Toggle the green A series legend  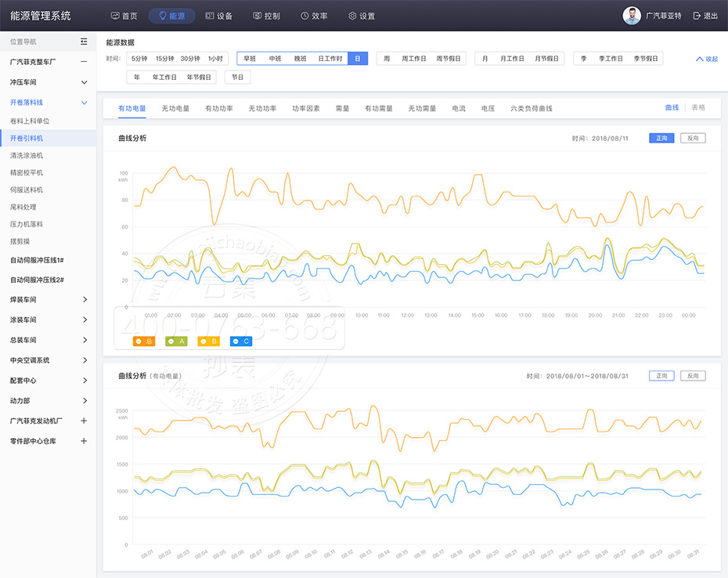[177, 341]
